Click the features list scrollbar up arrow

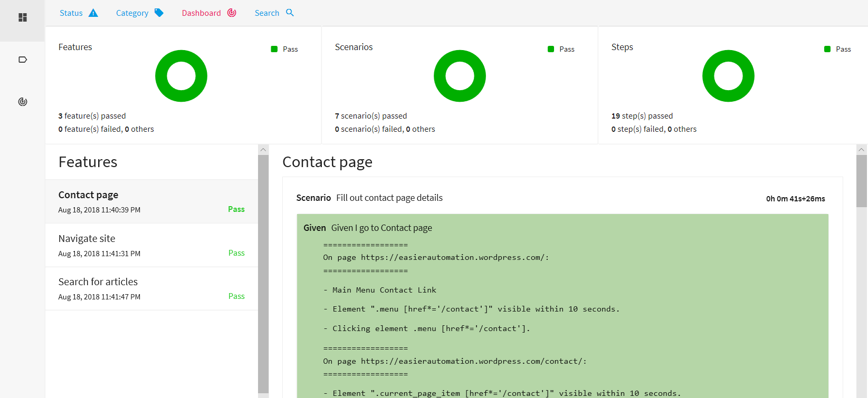click(263, 150)
